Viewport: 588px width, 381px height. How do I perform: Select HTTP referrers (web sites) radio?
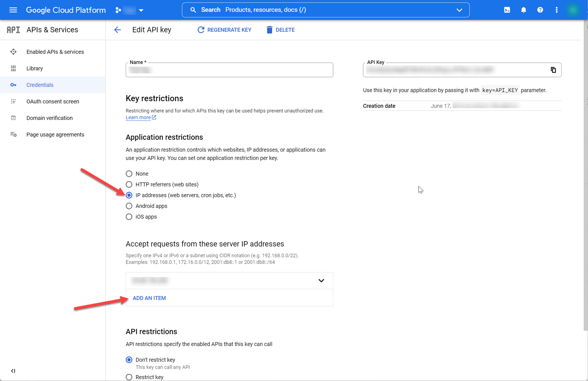click(129, 184)
